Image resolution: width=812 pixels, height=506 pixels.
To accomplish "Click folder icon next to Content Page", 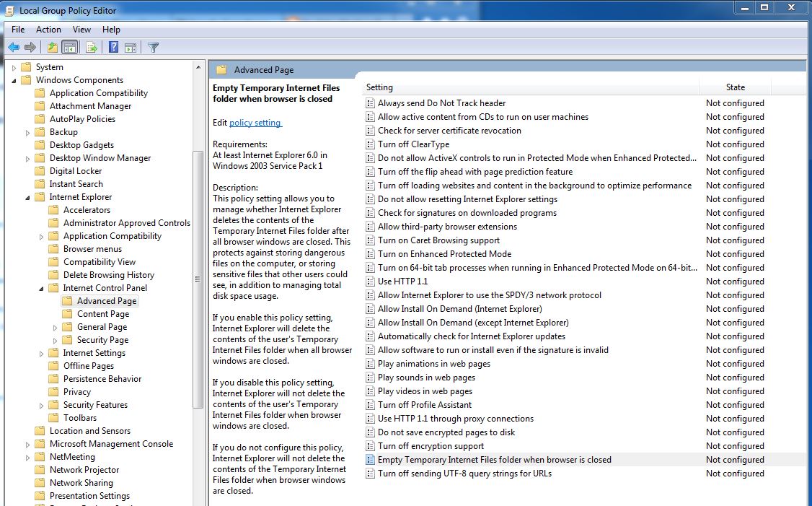I will [67, 314].
